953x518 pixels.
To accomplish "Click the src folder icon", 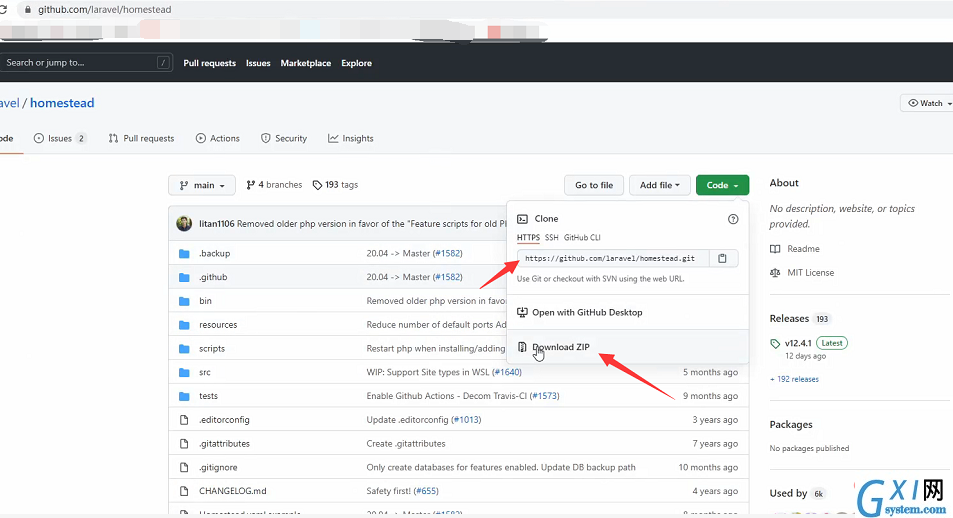I will 184,372.
